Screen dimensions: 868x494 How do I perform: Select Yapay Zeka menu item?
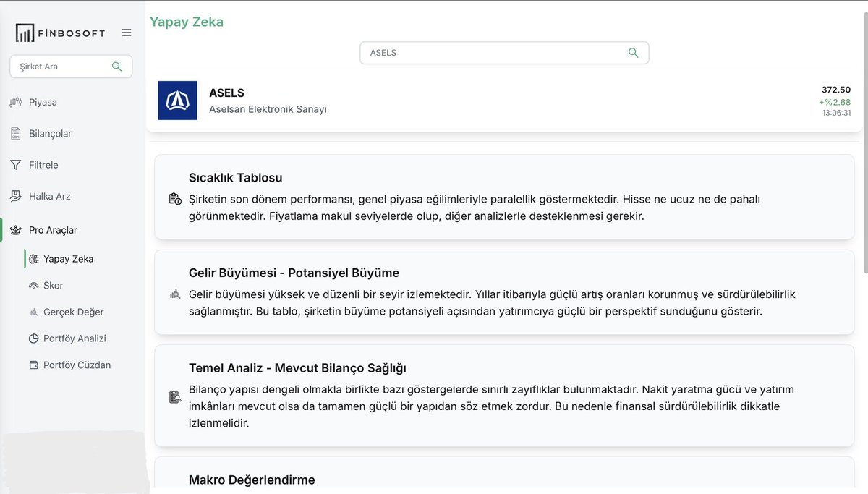[68, 259]
